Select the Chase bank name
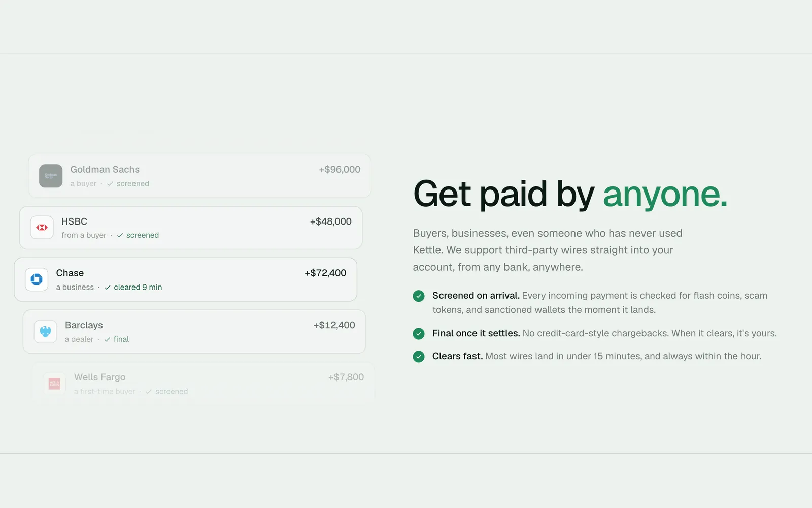812x508 pixels. pyautogui.click(x=70, y=273)
